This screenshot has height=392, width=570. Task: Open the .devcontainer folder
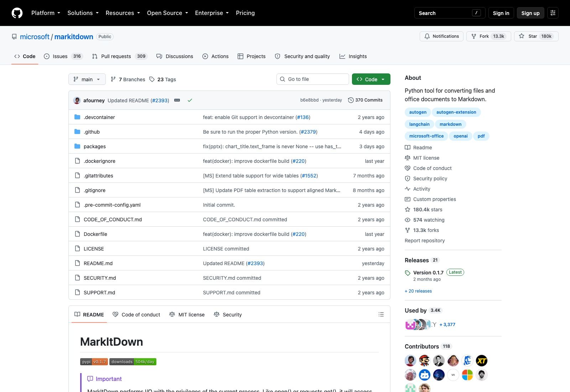(x=99, y=117)
